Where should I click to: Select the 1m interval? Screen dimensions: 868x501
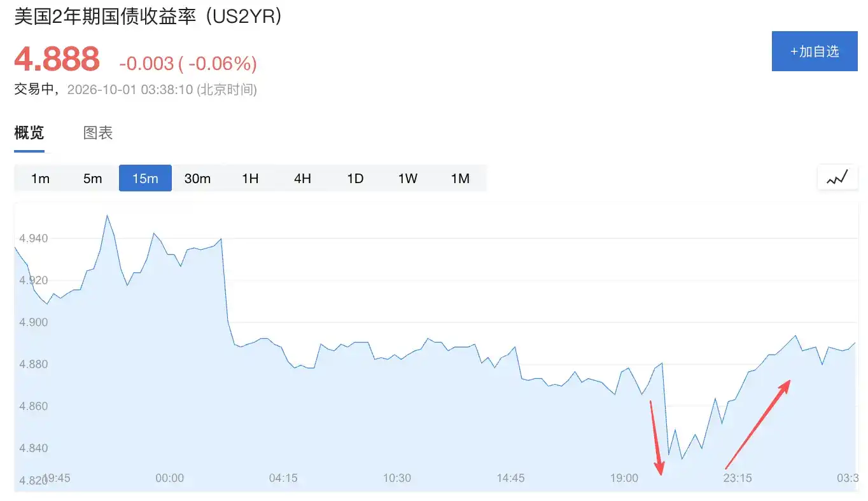[x=40, y=178]
